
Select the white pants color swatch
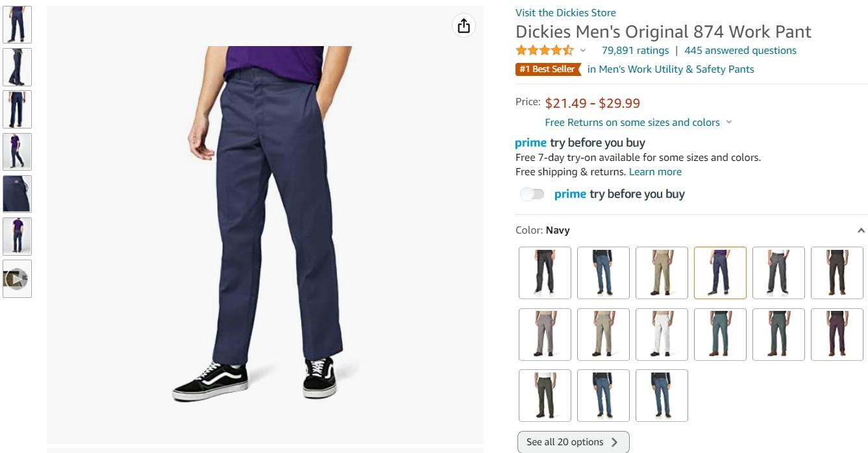[662, 334]
